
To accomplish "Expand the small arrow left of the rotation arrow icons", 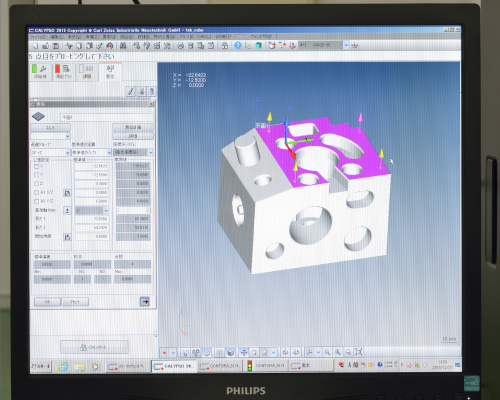I will click(x=273, y=352).
